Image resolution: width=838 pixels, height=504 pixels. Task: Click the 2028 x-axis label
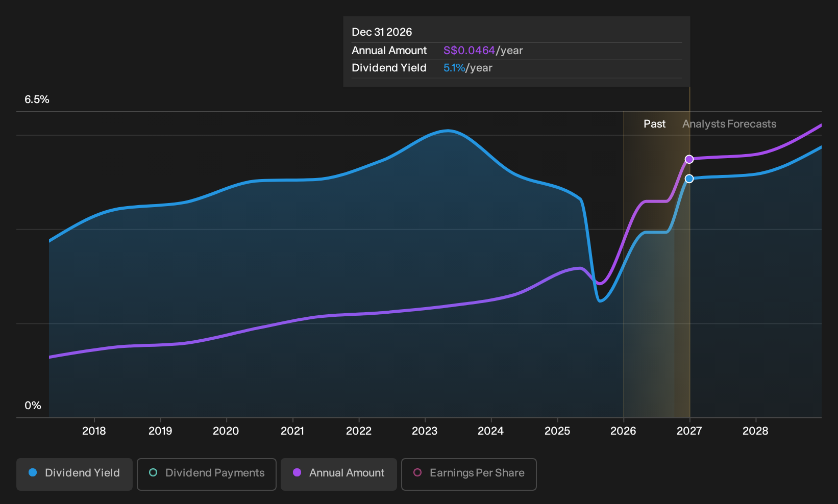(x=755, y=431)
